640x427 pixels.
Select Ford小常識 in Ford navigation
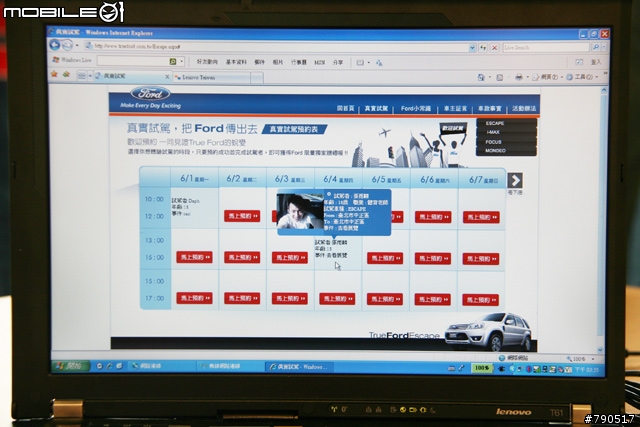[416, 109]
